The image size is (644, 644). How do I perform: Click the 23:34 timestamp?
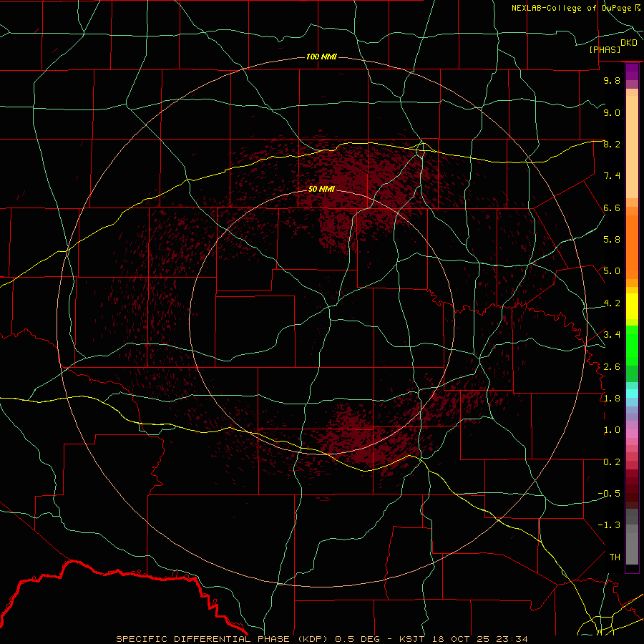click(x=512, y=639)
